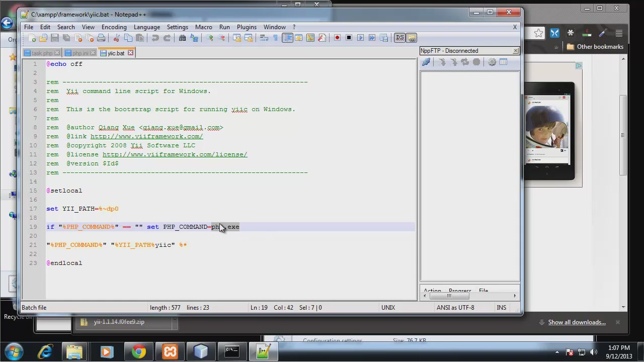The width and height of the screenshot is (644, 362).
Task: Click the tablet advertisement image in Chrome
Action: point(549,131)
